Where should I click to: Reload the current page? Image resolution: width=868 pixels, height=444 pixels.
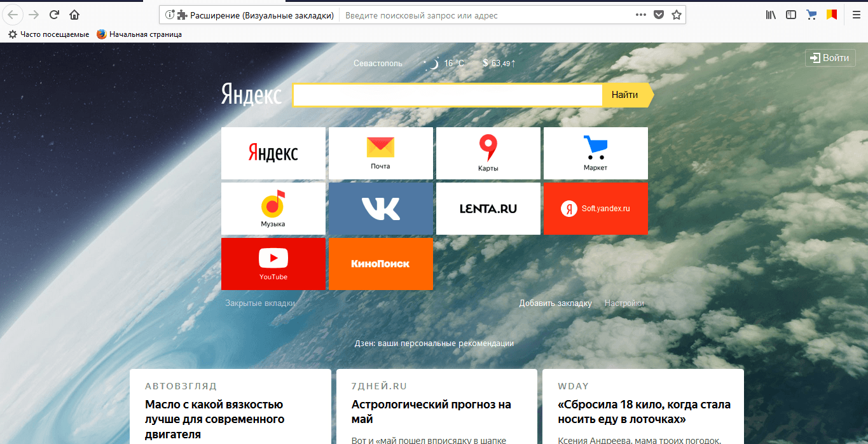coord(54,15)
